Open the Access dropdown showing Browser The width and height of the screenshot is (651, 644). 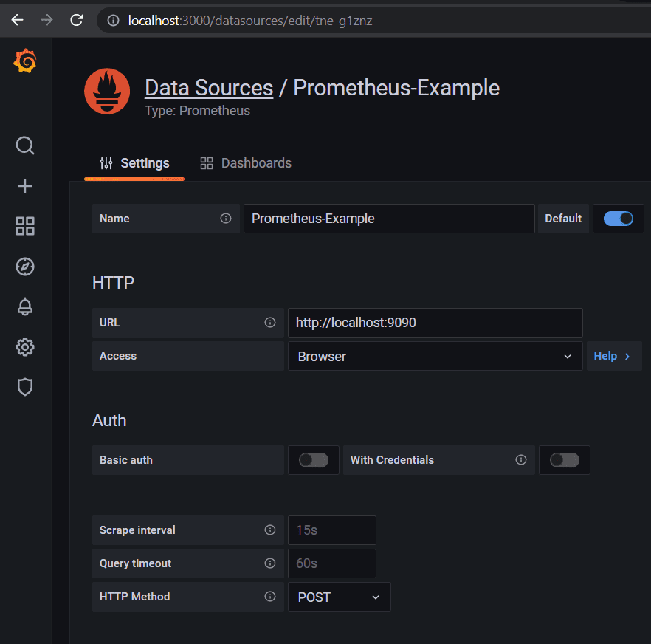435,356
